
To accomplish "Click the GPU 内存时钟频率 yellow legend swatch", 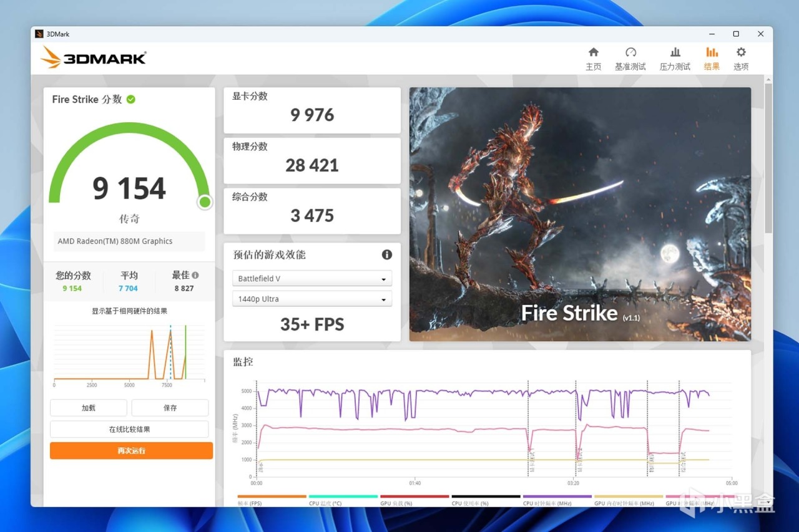I will point(629,496).
